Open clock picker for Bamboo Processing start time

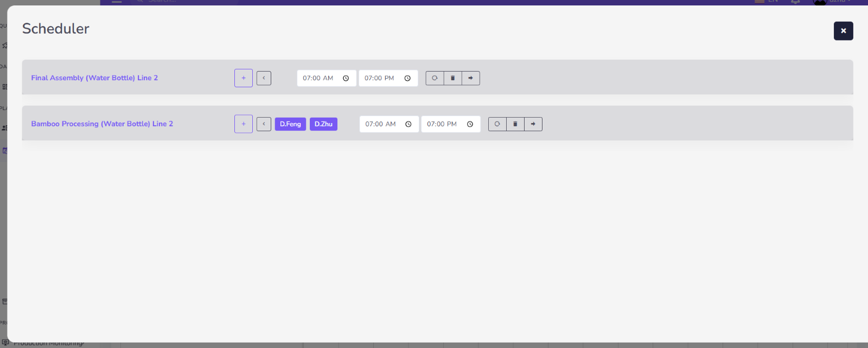click(x=409, y=124)
